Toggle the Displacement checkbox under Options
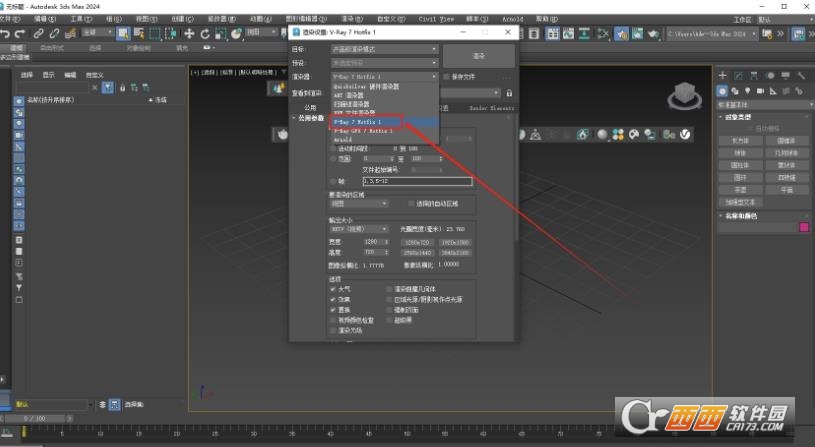The width and height of the screenshot is (815, 447). [x=333, y=309]
